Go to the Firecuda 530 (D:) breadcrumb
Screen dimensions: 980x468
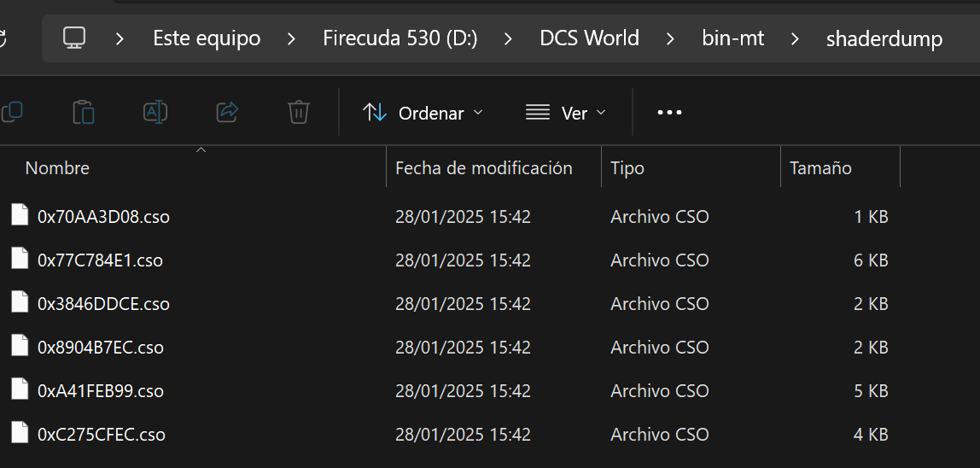(x=400, y=38)
